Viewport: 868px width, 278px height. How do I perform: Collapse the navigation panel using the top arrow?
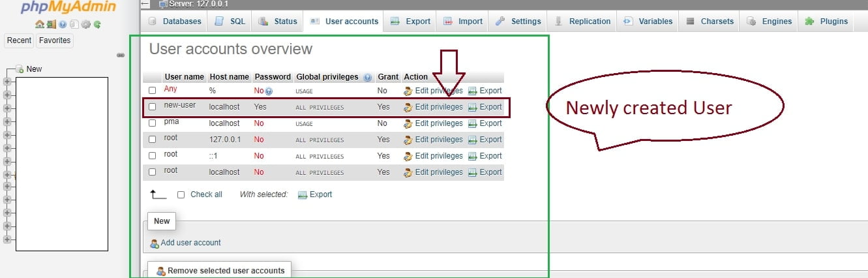pos(145,4)
